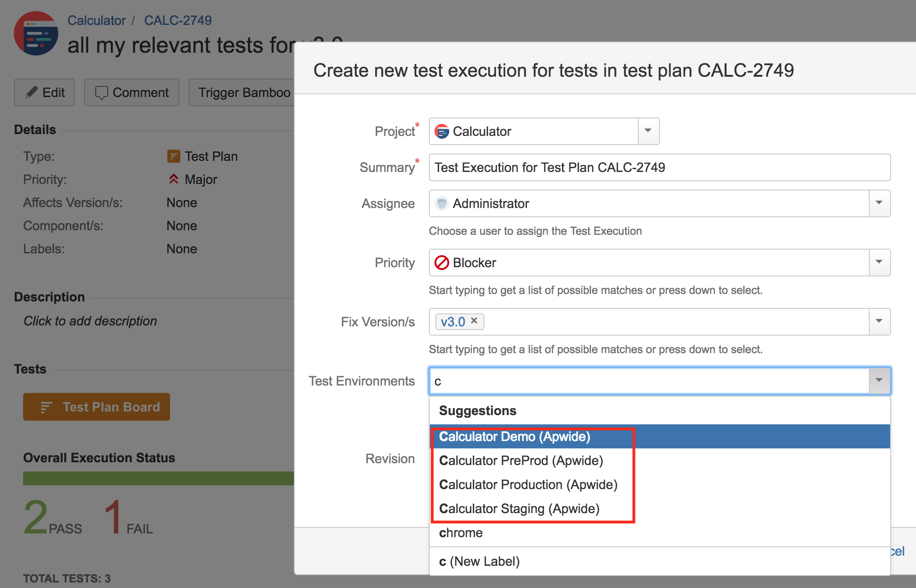This screenshot has width=916, height=588.
Task: Click the Fix Version/s field
Action: point(660,322)
